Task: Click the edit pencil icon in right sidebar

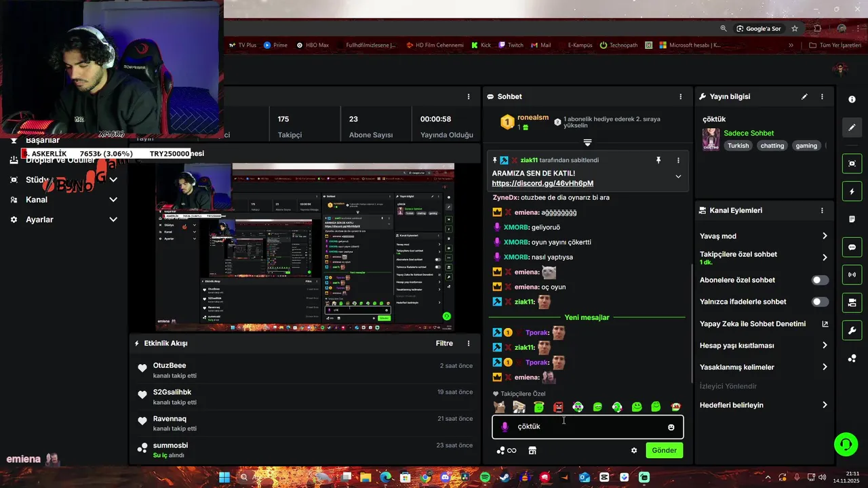Action: (x=852, y=127)
